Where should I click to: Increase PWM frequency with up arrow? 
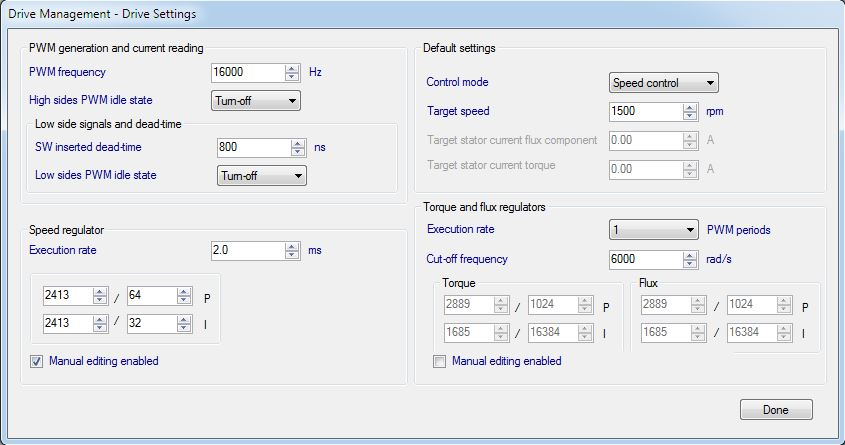(x=292, y=68)
